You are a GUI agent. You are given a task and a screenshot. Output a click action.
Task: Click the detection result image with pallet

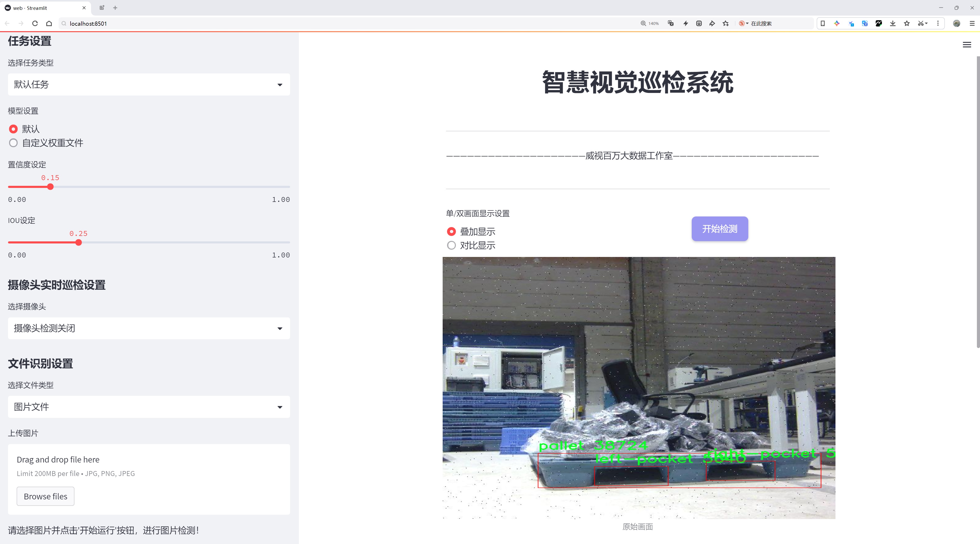pyautogui.click(x=639, y=388)
